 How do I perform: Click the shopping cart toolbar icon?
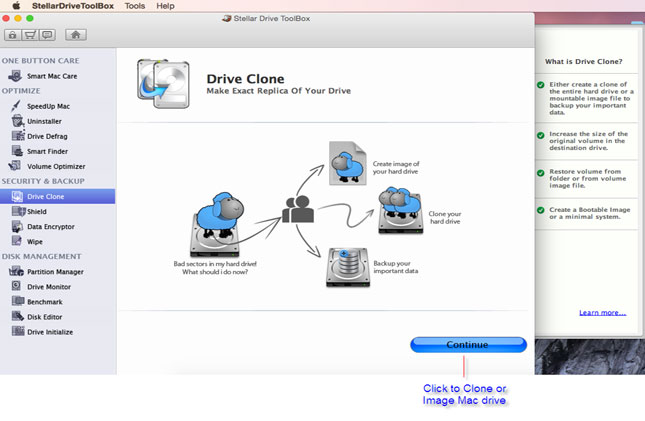coord(30,35)
